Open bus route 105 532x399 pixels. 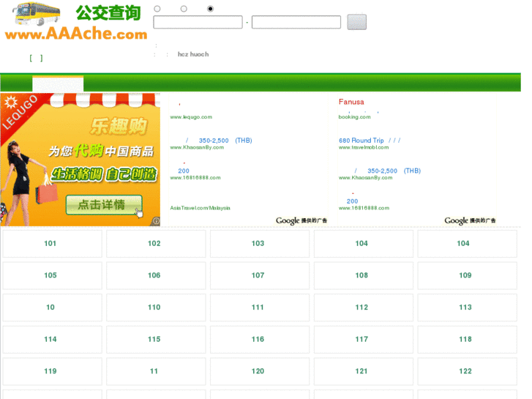pos(52,275)
